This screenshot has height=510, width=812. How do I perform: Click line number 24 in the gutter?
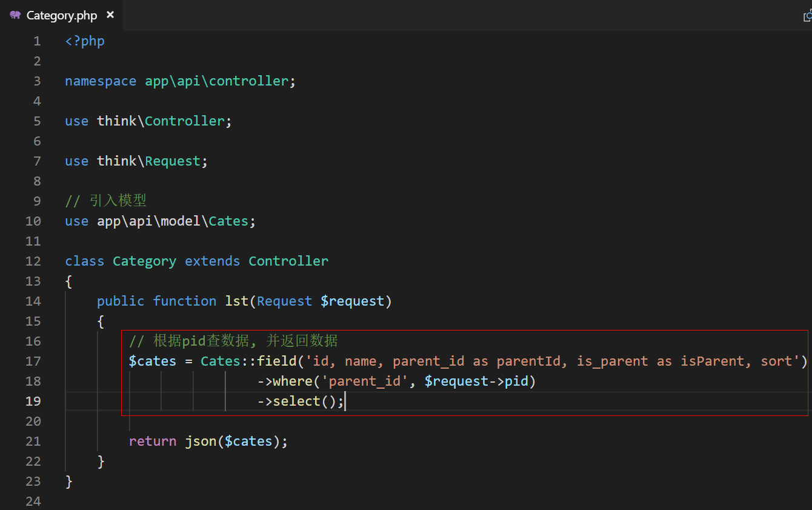(x=33, y=502)
